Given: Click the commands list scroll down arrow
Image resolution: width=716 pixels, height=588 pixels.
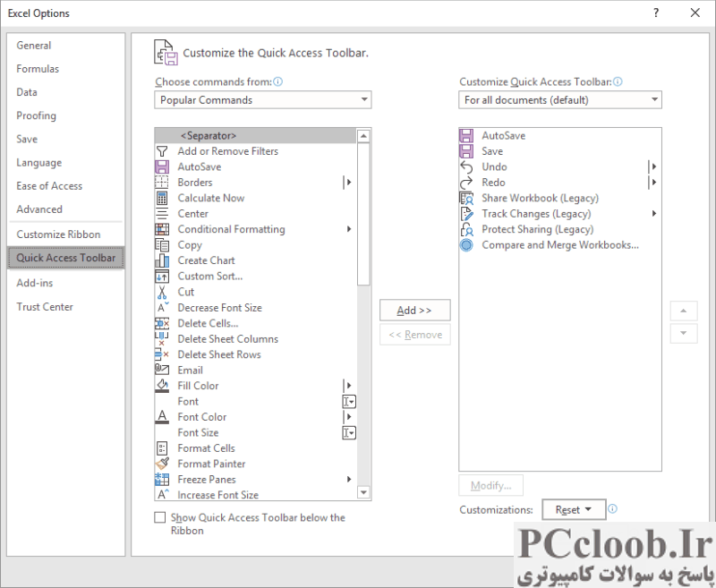Looking at the screenshot, I should tap(363, 492).
